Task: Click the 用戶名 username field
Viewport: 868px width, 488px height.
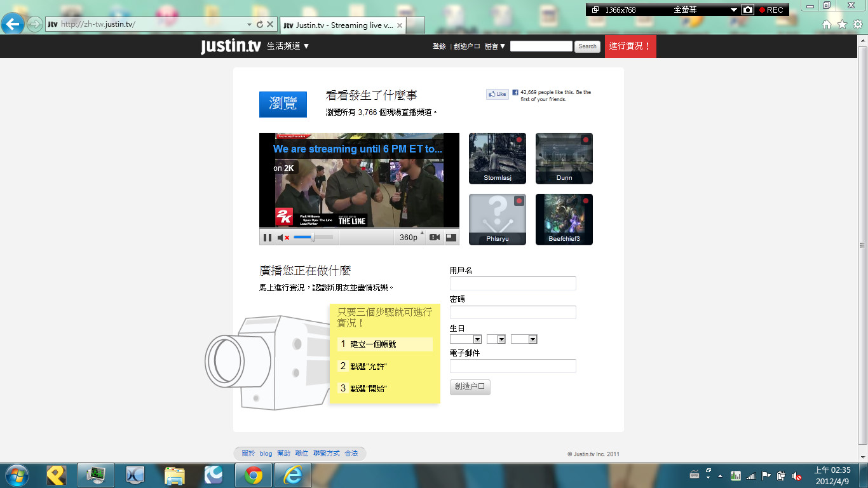Action: (x=513, y=283)
